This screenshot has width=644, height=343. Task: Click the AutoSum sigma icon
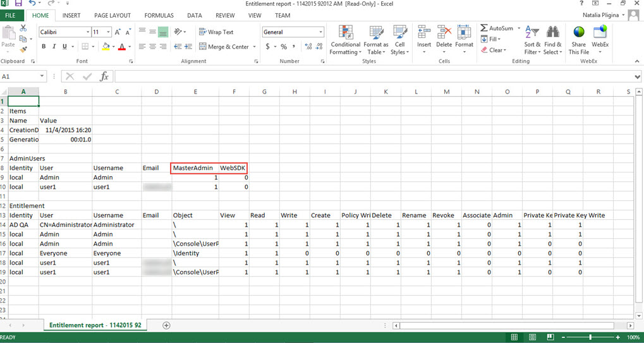[x=484, y=28]
